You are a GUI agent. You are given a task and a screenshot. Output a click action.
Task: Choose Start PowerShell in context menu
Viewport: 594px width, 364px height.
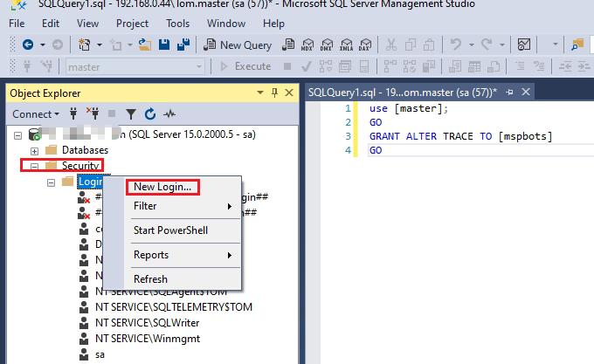170,230
